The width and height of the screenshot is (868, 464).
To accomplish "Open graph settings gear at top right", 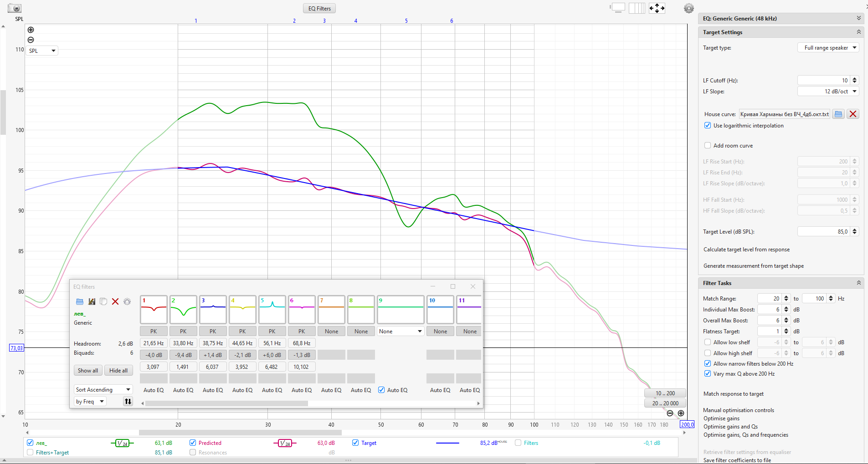I will tap(688, 8).
